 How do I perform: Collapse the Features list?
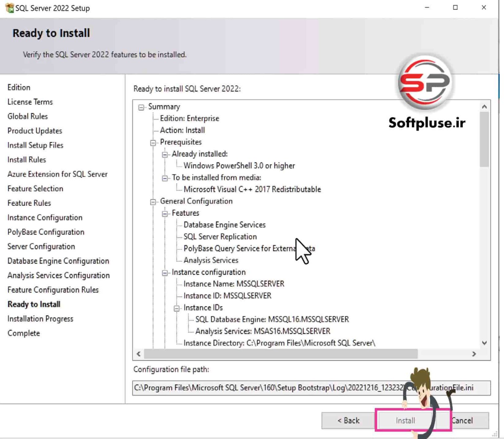coord(165,213)
